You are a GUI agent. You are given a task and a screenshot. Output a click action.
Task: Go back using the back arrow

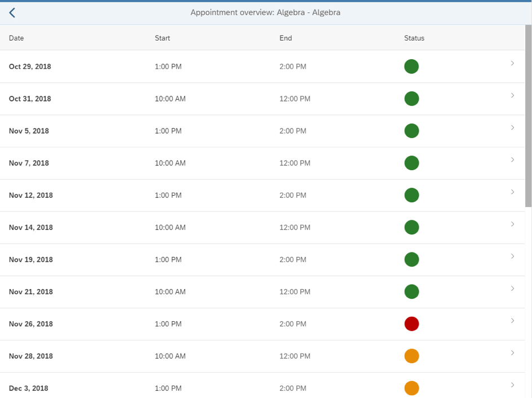click(12, 13)
